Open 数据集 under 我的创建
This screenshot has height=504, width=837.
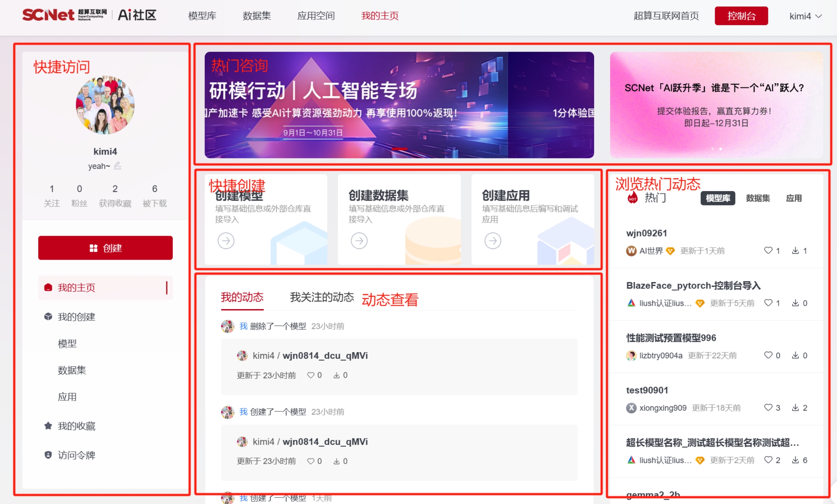coord(72,370)
